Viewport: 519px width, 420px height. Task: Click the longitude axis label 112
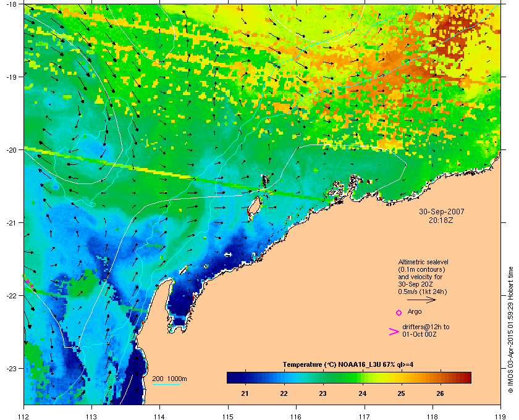pos(24,416)
